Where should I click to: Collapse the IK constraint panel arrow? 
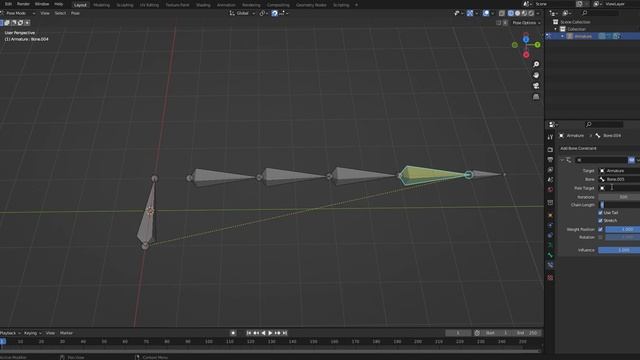(x=562, y=160)
